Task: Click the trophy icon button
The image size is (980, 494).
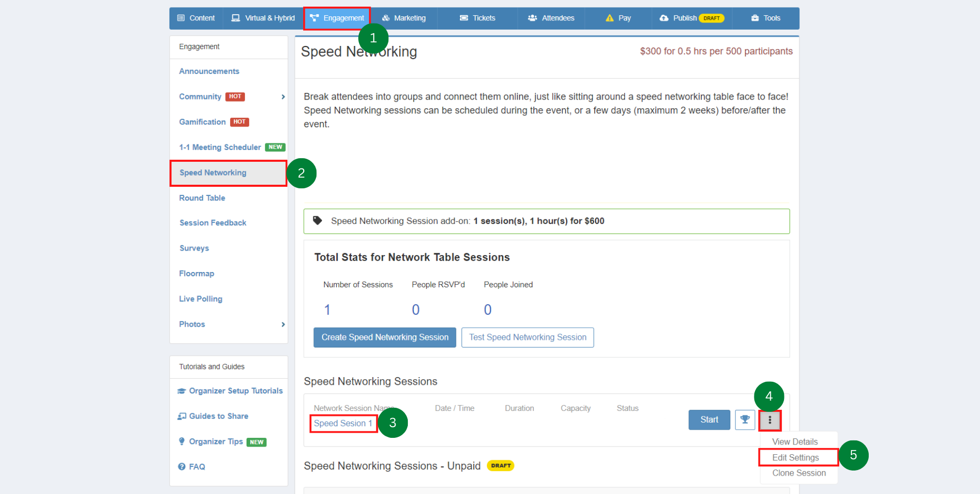Action: [x=745, y=419]
